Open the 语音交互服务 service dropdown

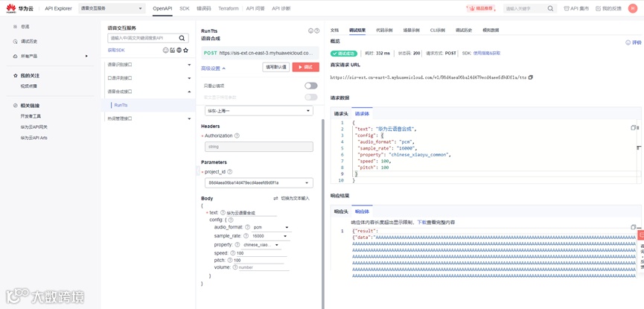[x=112, y=9]
